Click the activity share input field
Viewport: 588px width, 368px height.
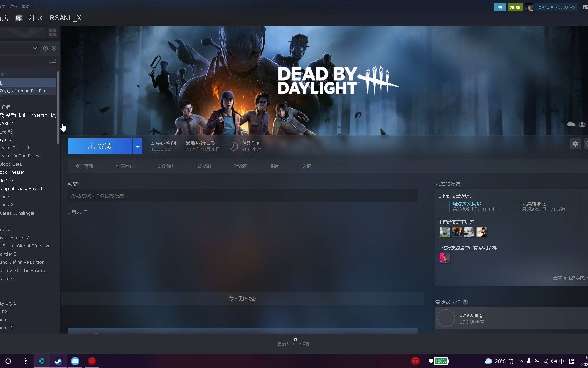242,196
